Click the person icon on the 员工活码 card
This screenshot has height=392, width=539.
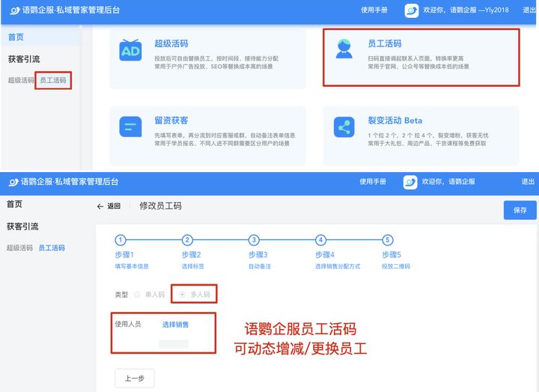pyautogui.click(x=344, y=49)
